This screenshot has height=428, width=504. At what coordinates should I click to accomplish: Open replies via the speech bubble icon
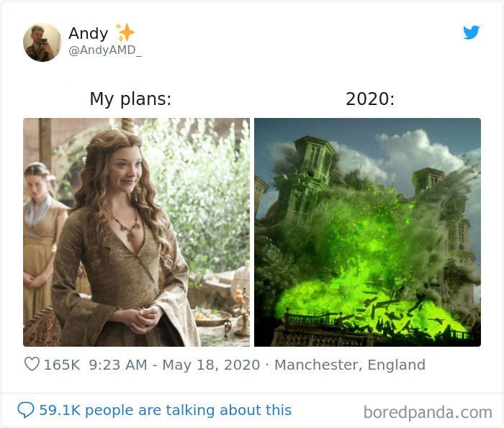pyautogui.click(x=26, y=410)
